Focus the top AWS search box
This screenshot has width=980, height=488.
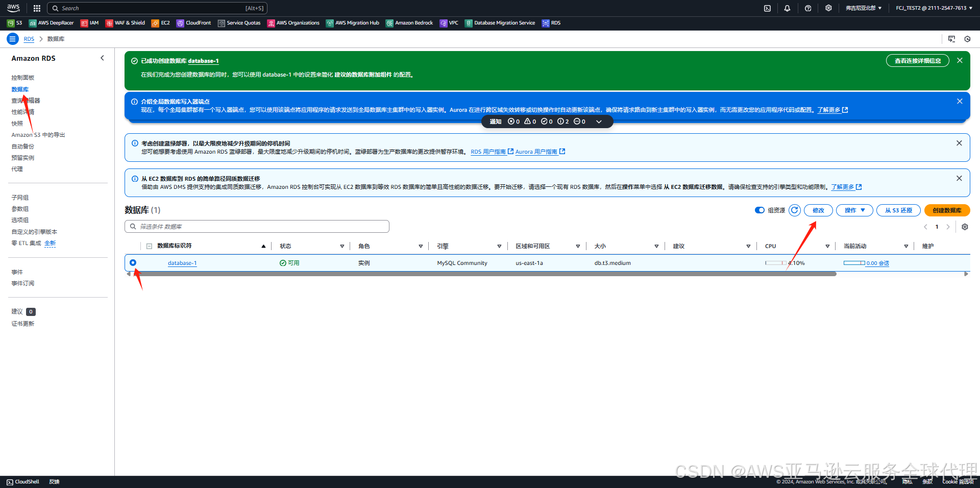tap(157, 8)
